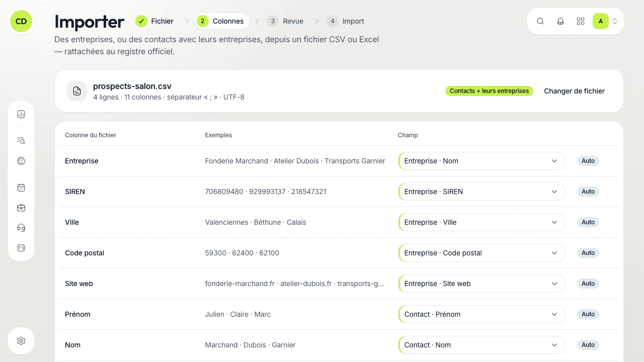Open the Entreprise · Site web dropdown
This screenshot has width=644, height=362.
tap(481, 284)
